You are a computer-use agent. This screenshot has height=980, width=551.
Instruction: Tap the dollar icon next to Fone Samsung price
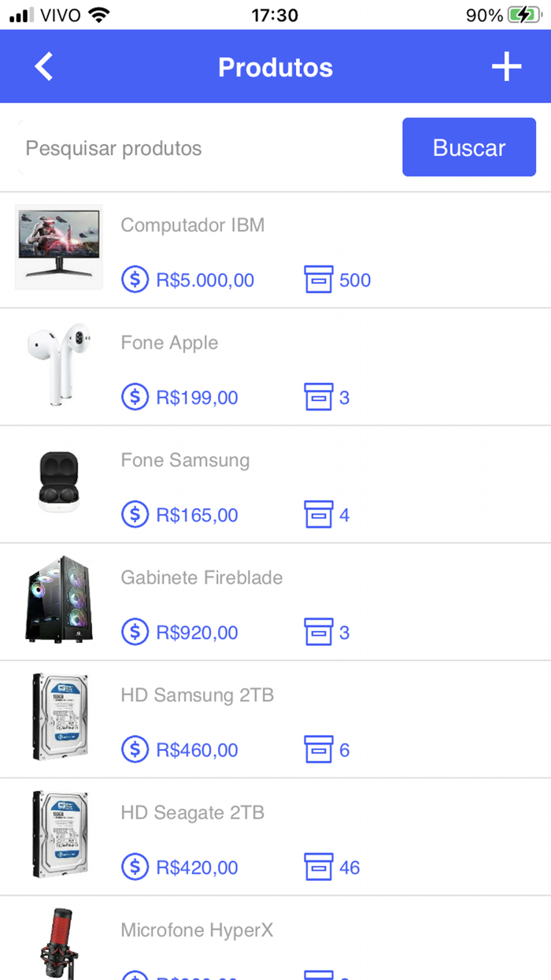tap(135, 514)
